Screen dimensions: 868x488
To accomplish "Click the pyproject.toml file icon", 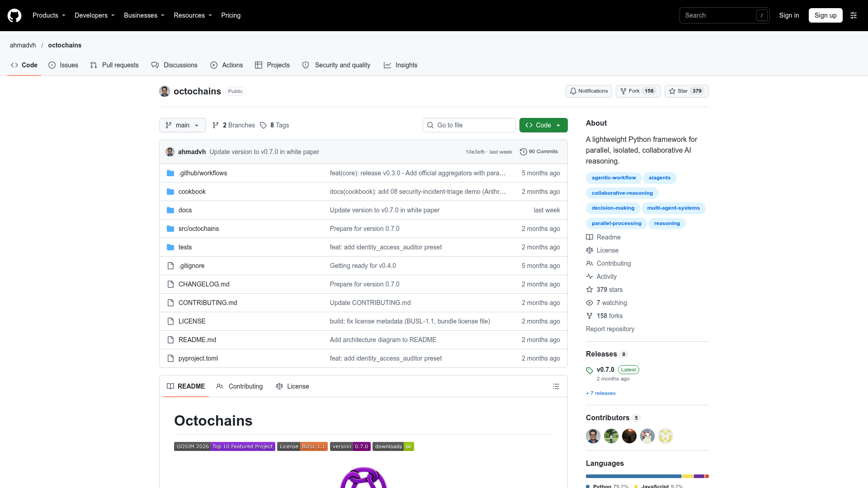I will 170,358.
